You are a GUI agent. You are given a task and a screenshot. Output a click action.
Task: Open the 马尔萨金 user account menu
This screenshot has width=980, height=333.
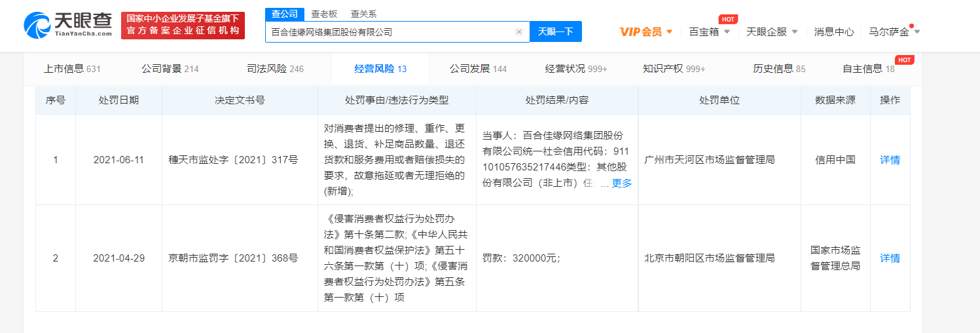click(x=894, y=31)
